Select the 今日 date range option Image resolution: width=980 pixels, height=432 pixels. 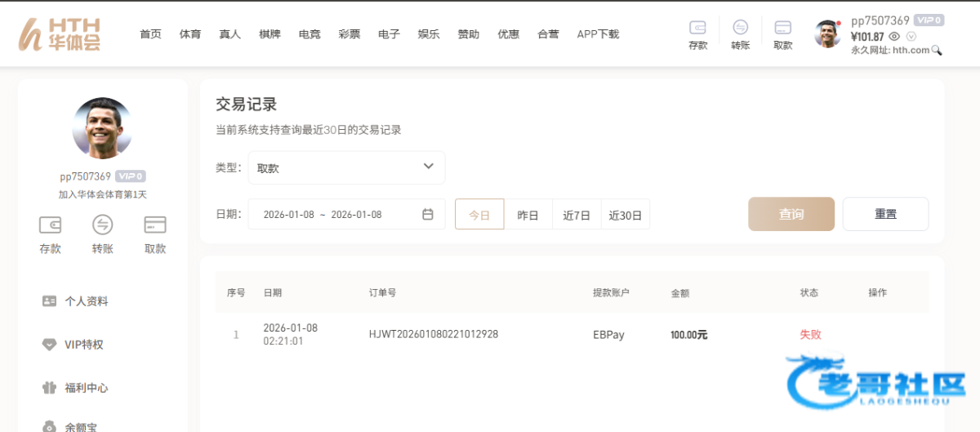pyautogui.click(x=479, y=215)
